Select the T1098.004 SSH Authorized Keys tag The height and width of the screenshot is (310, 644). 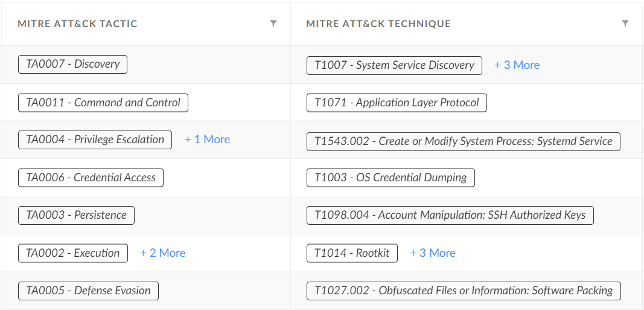450,215
